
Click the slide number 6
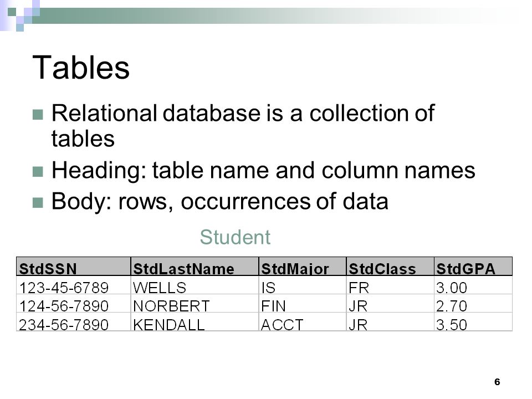[x=497, y=382]
